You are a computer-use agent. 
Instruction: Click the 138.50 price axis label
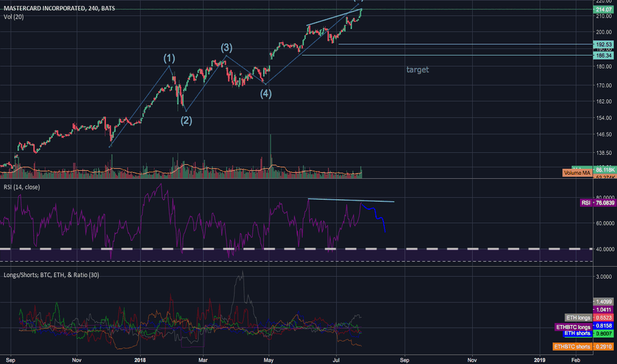(604, 153)
